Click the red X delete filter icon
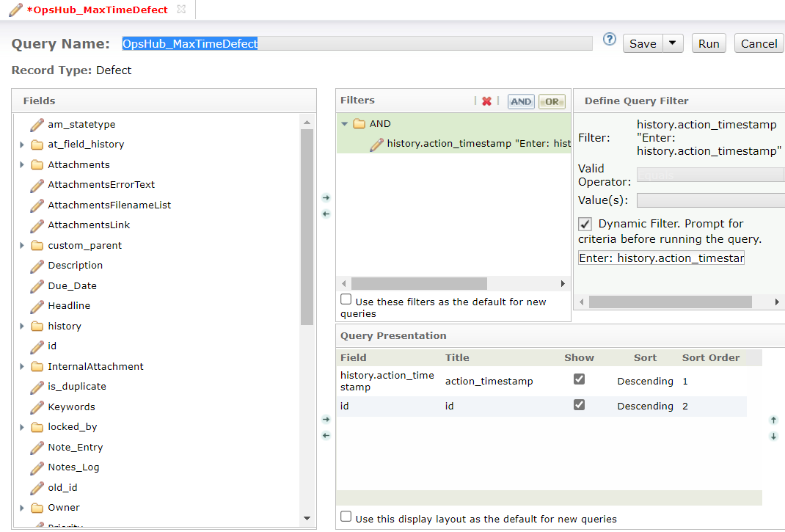The image size is (785, 532). (486, 101)
